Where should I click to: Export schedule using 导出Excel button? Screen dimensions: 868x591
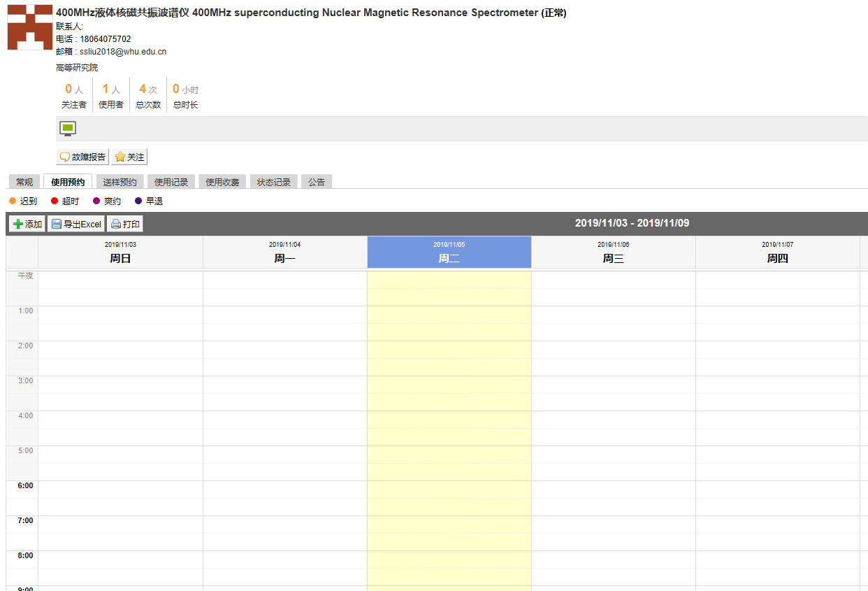pos(75,225)
